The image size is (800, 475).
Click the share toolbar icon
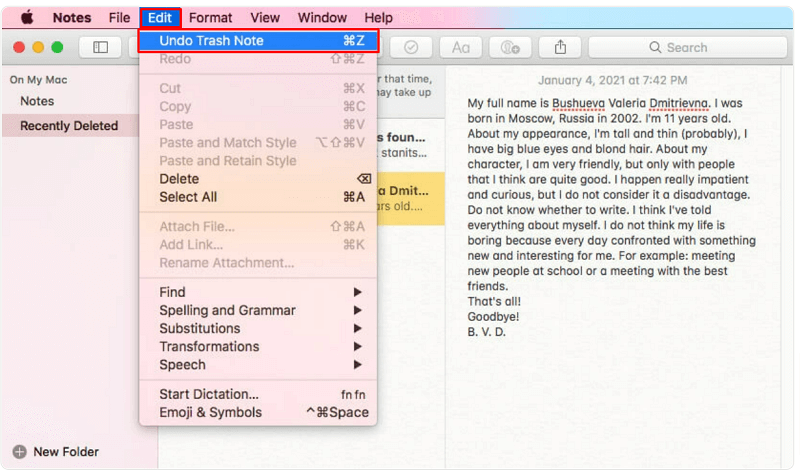pos(560,47)
